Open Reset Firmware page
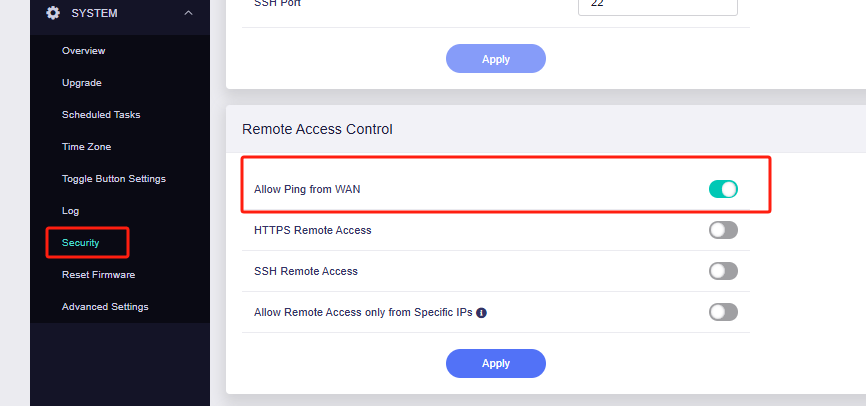The image size is (866, 406). [x=98, y=274]
